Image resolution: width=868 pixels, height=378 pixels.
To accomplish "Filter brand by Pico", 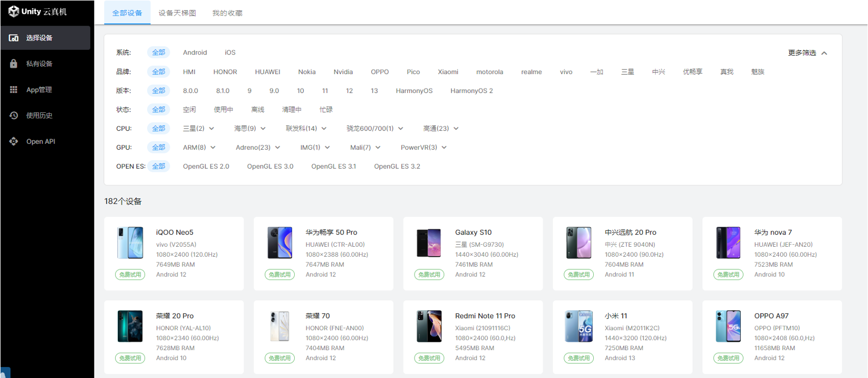I will click(x=413, y=72).
